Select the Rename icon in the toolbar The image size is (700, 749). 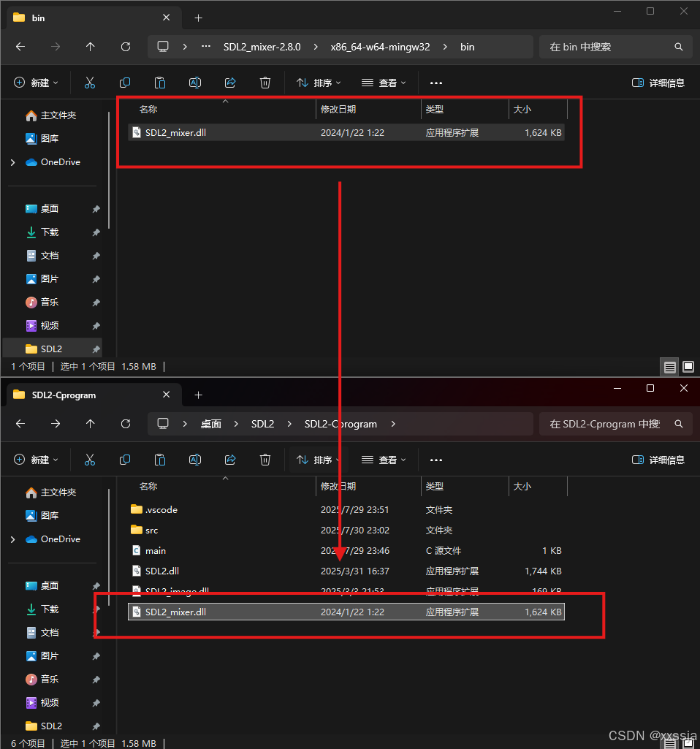tap(195, 83)
